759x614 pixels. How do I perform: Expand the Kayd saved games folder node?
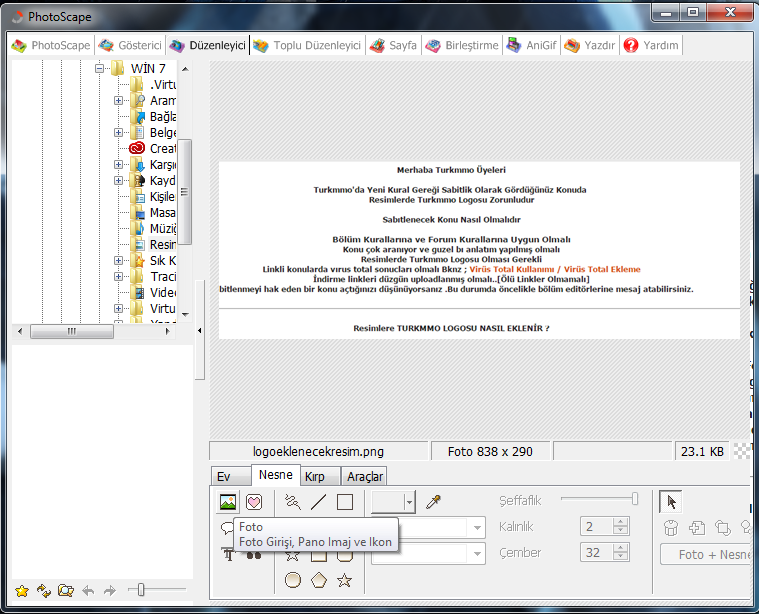[118, 180]
